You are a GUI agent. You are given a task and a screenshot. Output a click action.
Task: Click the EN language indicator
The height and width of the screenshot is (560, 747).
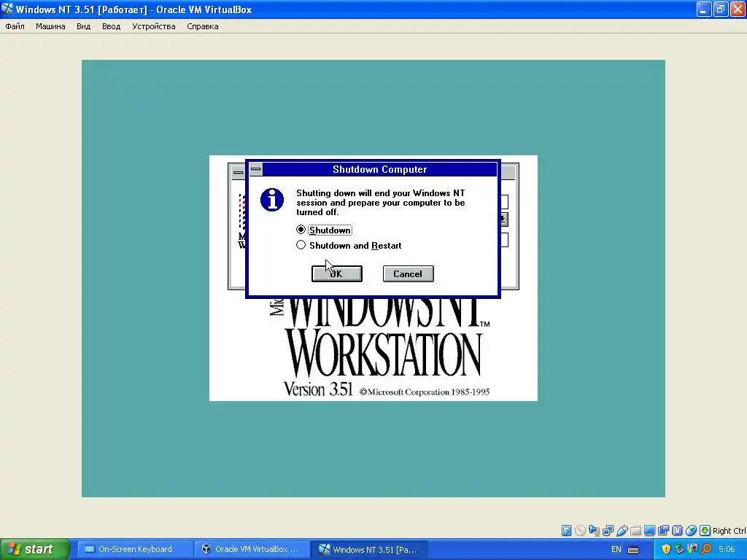tap(616, 549)
